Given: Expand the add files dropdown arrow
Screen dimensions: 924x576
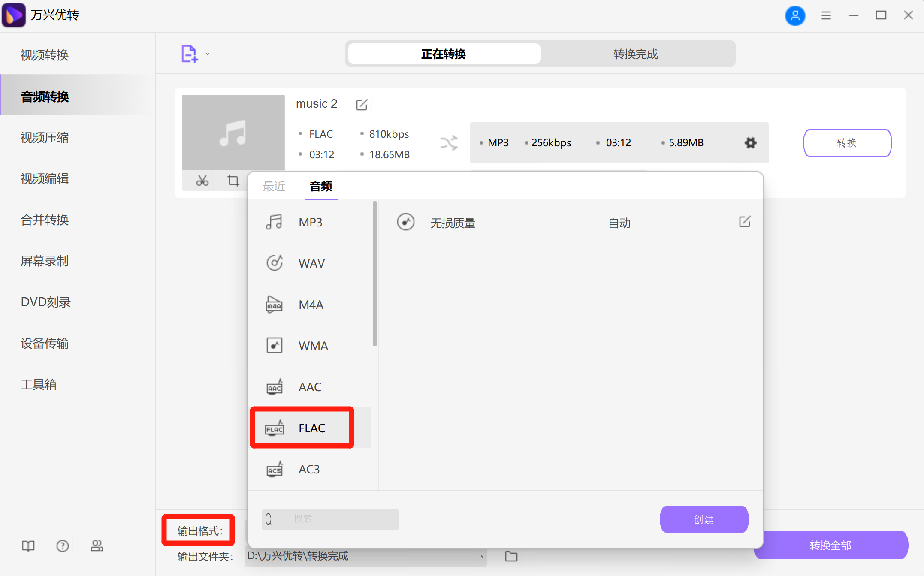Looking at the screenshot, I should pos(208,54).
